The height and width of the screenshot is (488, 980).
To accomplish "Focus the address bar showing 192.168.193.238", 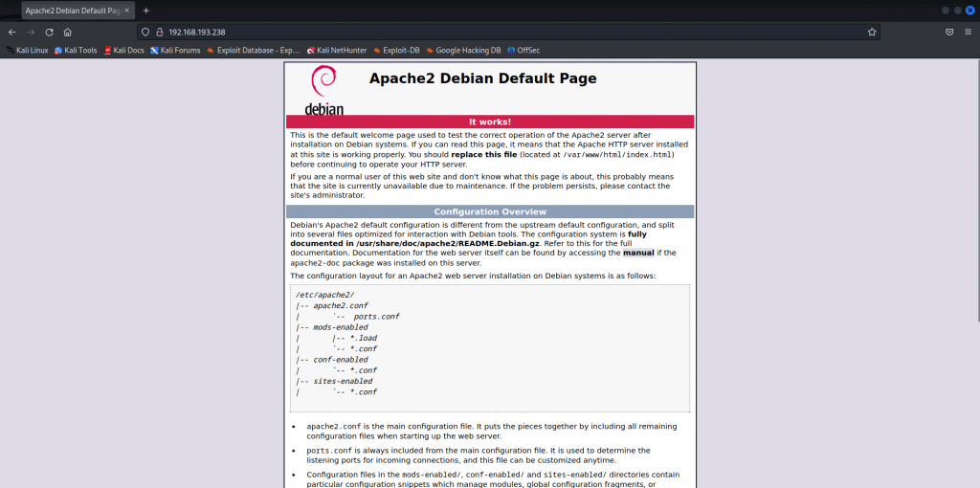I will coord(509,32).
